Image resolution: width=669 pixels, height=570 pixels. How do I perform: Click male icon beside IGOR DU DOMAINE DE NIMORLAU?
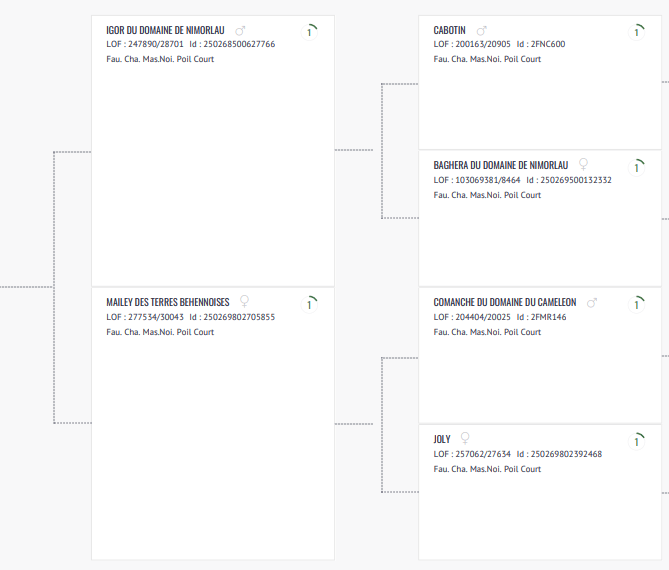(x=240, y=31)
